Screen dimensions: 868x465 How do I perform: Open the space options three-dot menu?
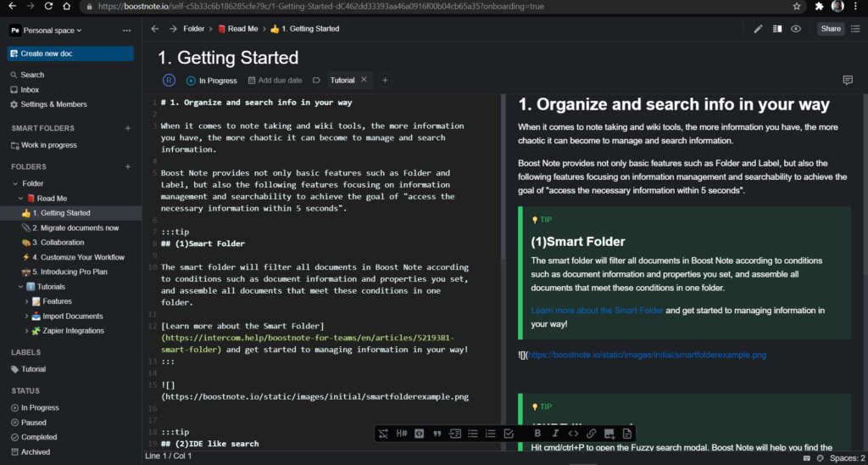(x=127, y=31)
